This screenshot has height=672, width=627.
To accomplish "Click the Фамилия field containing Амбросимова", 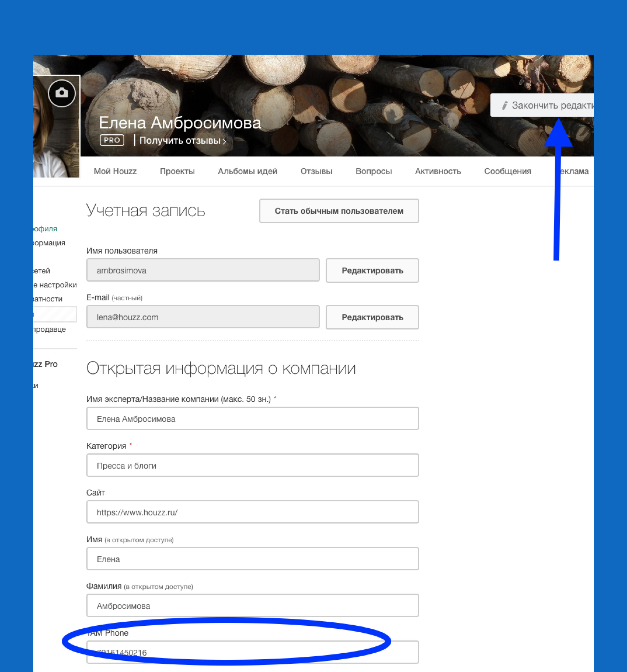I will (x=252, y=605).
